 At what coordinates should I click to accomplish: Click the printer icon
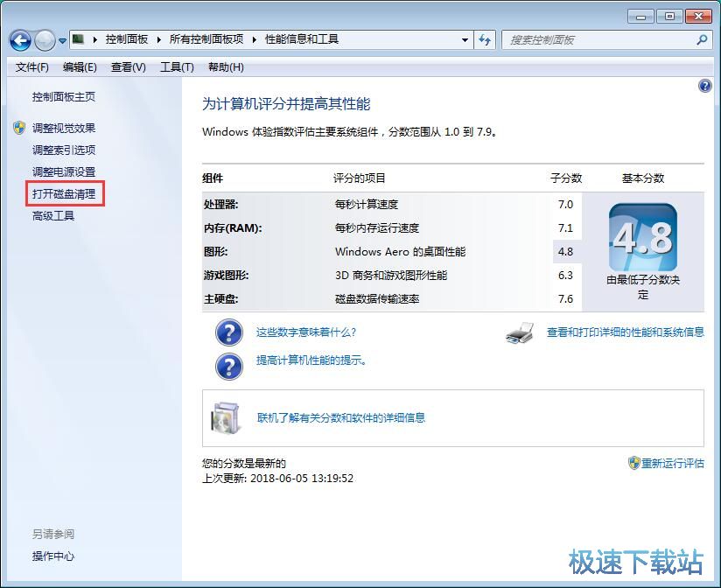pos(520,332)
